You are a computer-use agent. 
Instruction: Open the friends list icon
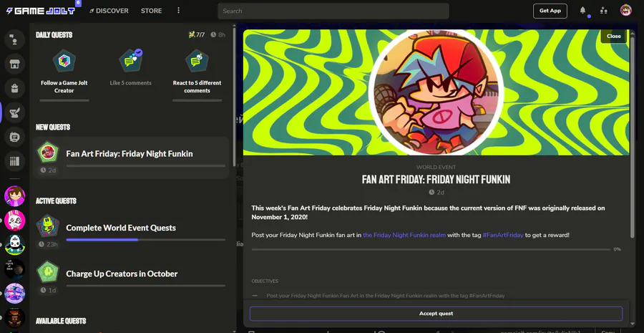603,11
